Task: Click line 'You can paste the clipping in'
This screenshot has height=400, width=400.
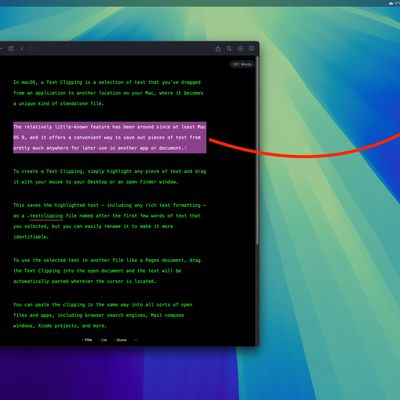Action: (x=103, y=305)
